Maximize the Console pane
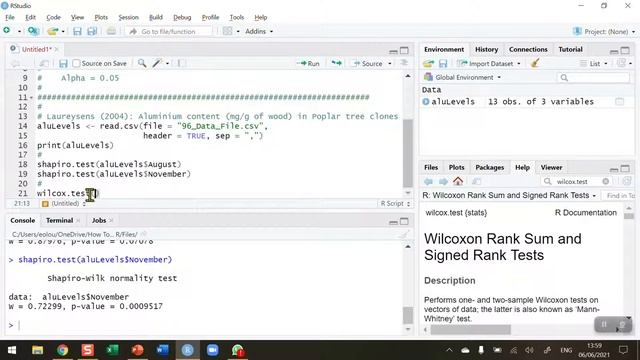 (x=404, y=221)
